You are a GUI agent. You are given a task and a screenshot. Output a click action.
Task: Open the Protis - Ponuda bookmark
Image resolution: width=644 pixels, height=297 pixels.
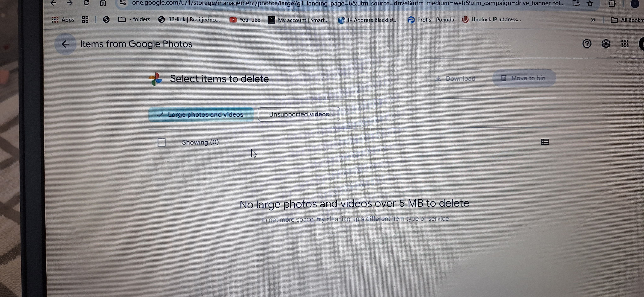(431, 19)
